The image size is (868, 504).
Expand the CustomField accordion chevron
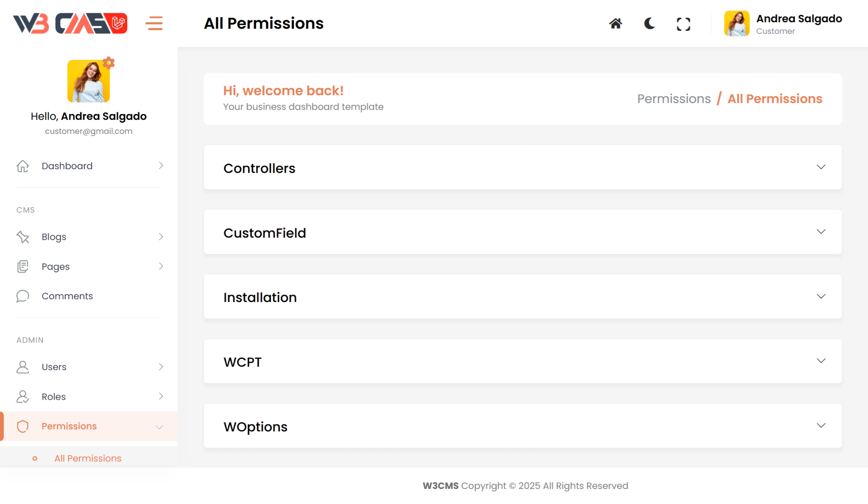[821, 232]
